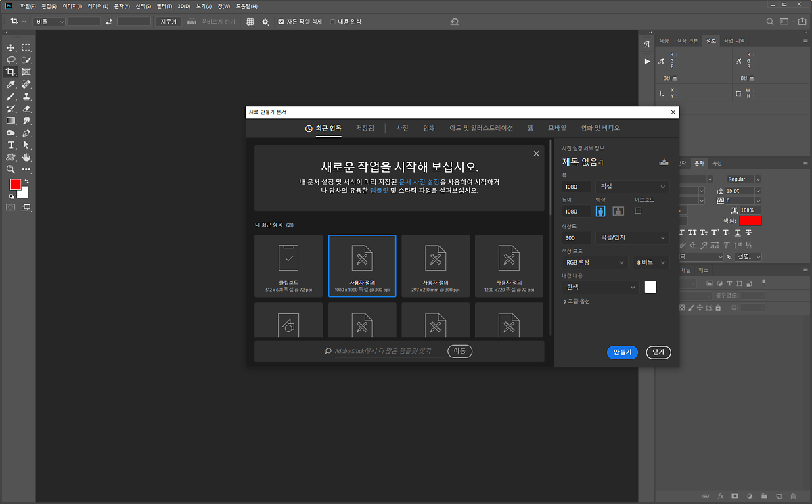Select the Move tool in toolbar

point(11,47)
